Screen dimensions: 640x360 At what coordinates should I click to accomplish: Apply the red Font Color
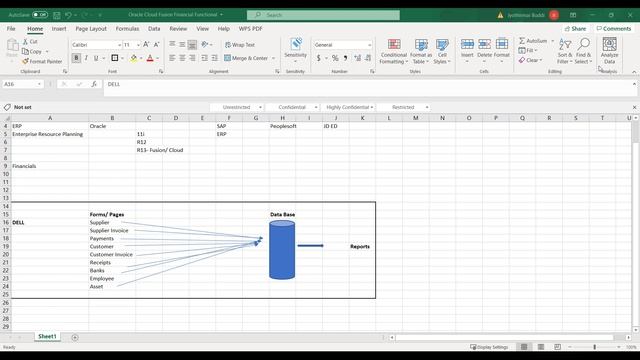pos(150,58)
